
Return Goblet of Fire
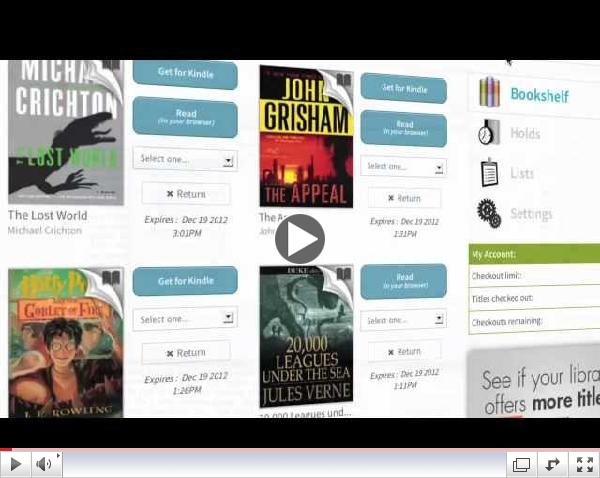click(186, 352)
